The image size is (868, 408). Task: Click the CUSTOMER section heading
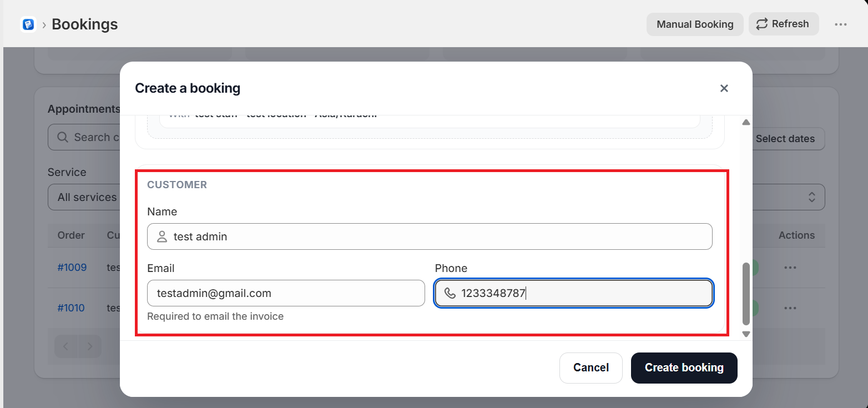coord(177,185)
